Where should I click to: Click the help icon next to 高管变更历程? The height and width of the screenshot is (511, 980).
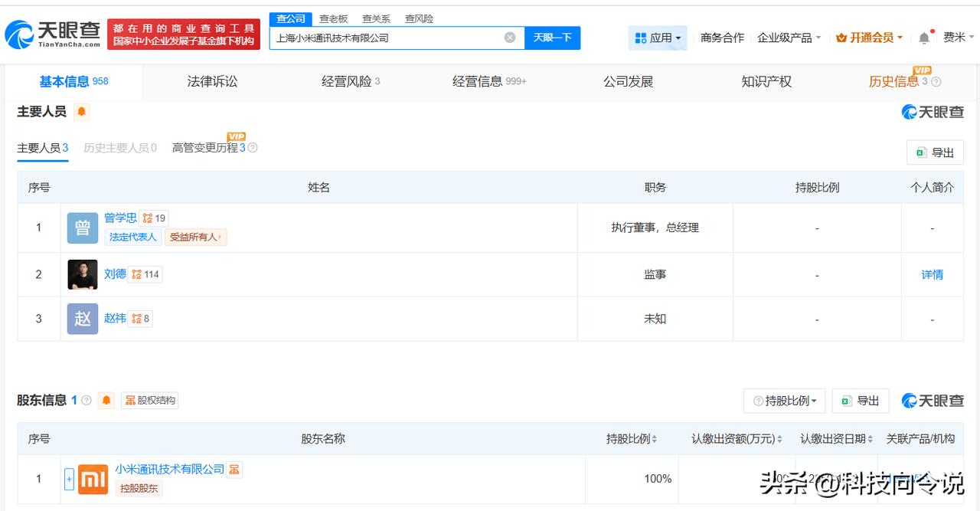[253, 148]
